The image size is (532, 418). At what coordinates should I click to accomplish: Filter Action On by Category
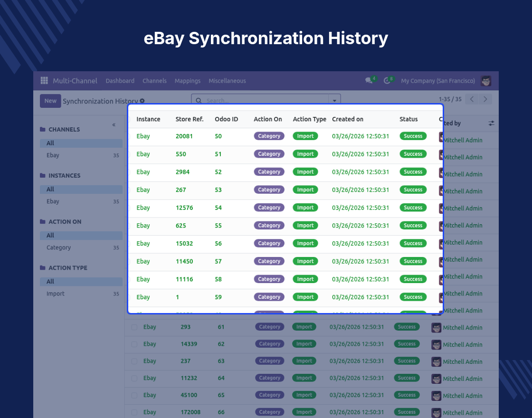pos(81,247)
